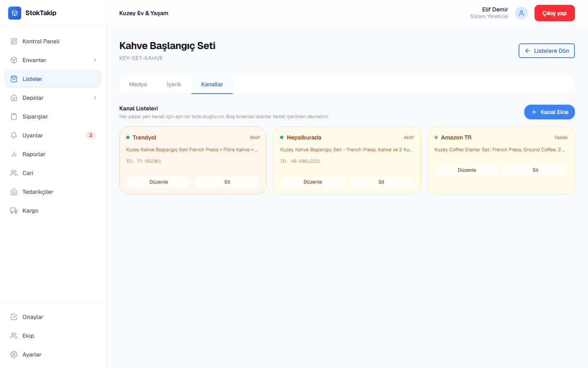Click the Envanter box icon
Viewport: 588px width, 368px height.
14,60
